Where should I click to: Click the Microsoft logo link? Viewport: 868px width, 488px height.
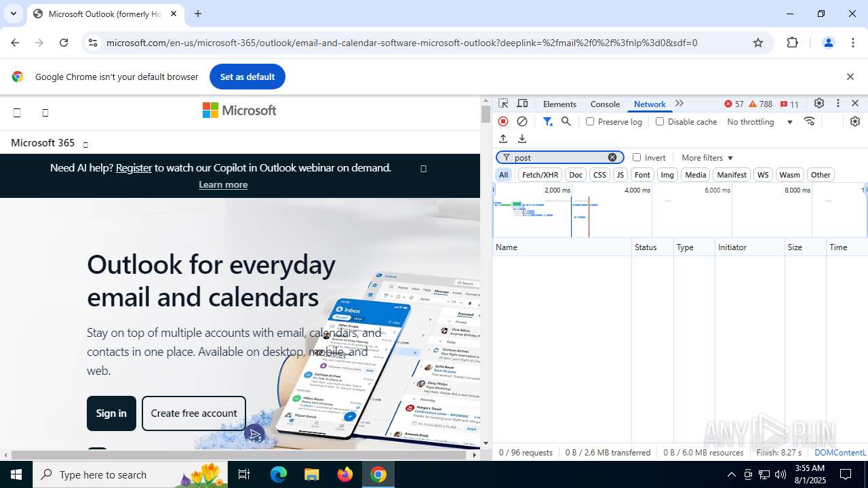point(239,110)
